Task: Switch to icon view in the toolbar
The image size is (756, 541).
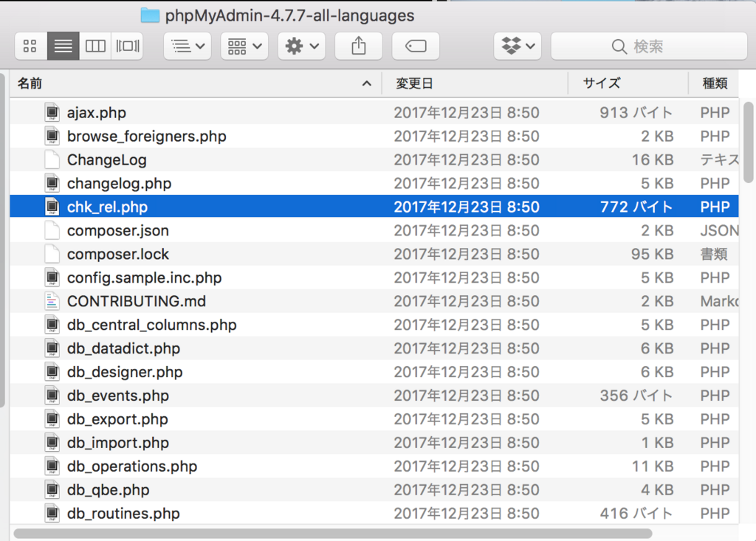Action: tap(30, 46)
